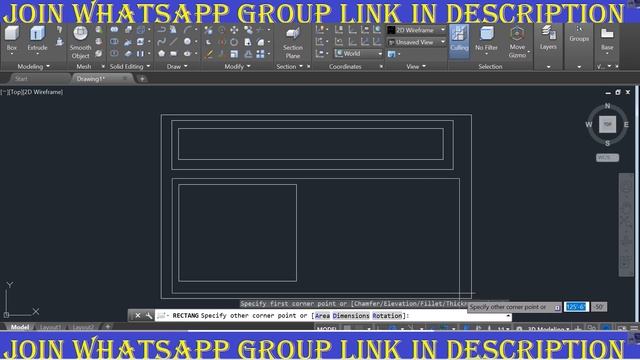Select the Box modeling tool
The height and width of the screenshot is (360, 640).
(12, 39)
